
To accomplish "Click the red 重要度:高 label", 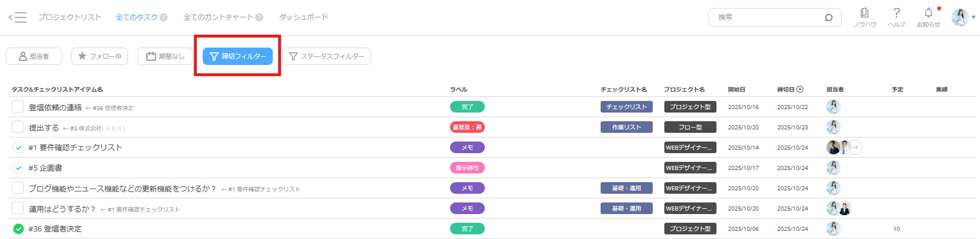I will [467, 127].
